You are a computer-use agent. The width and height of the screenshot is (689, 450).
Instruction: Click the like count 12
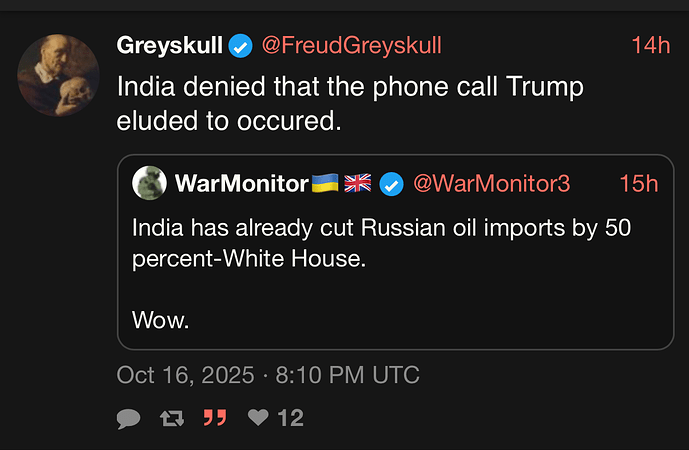click(x=290, y=418)
